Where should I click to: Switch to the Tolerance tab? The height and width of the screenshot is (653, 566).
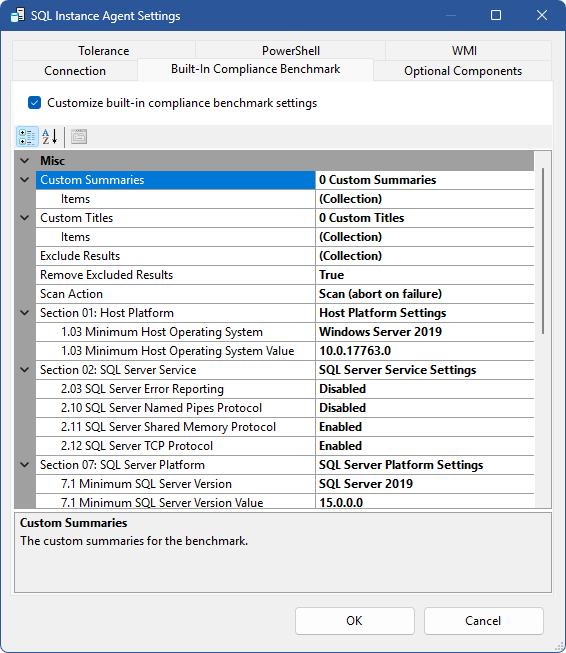tap(104, 50)
